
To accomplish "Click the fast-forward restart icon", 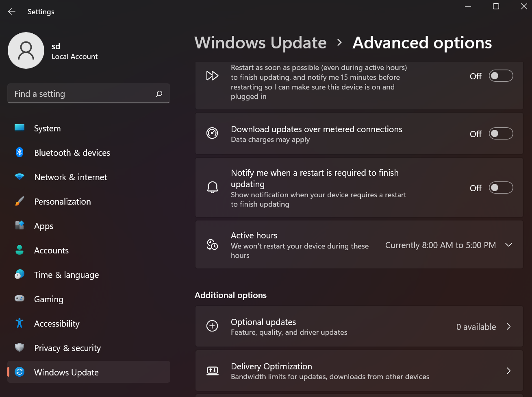I will [212, 76].
